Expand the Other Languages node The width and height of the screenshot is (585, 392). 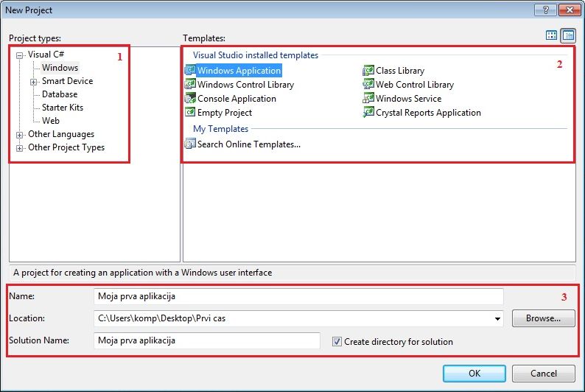pyautogui.click(x=19, y=135)
